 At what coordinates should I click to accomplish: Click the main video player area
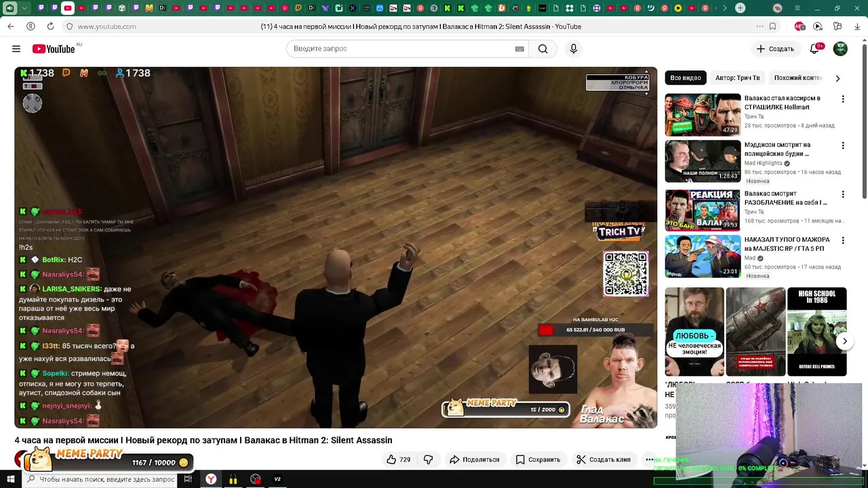[x=336, y=247]
